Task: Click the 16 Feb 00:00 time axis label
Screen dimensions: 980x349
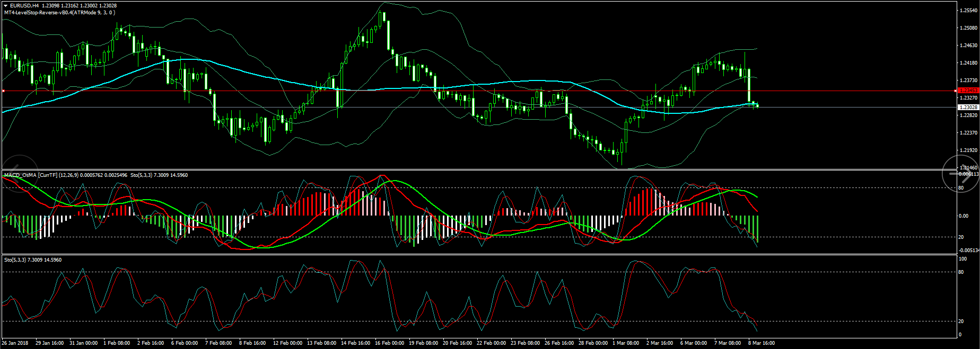Action: pos(389,343)
